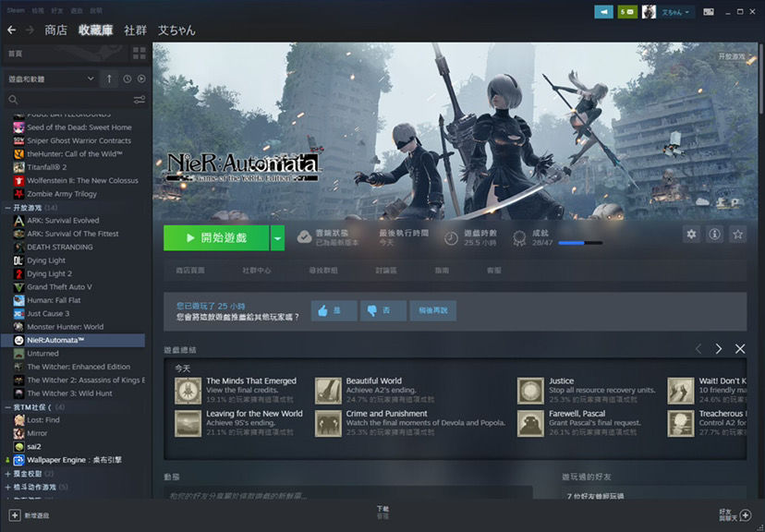Toggle favorite star for NieR:Automata

click(x=737, y=235)
